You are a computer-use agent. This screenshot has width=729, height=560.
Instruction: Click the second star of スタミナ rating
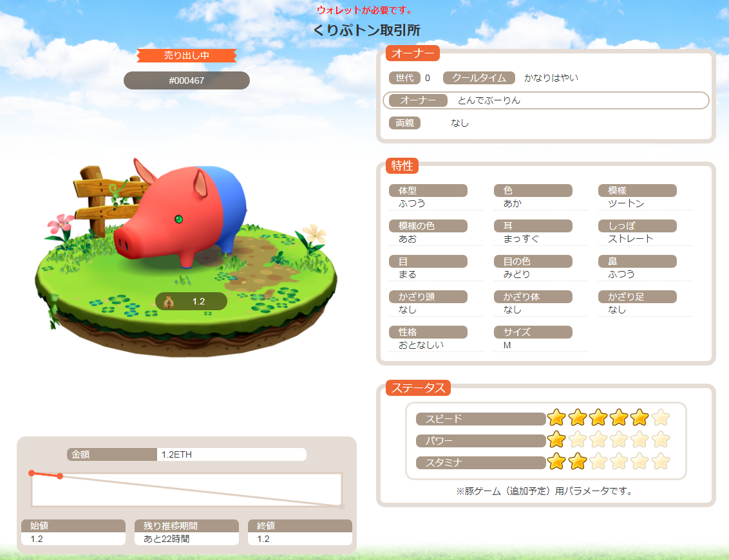tap(577, 462)
